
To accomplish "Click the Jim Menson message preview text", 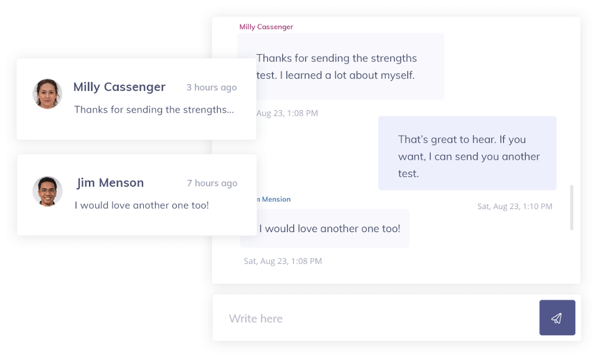I will tap(142, 205).
